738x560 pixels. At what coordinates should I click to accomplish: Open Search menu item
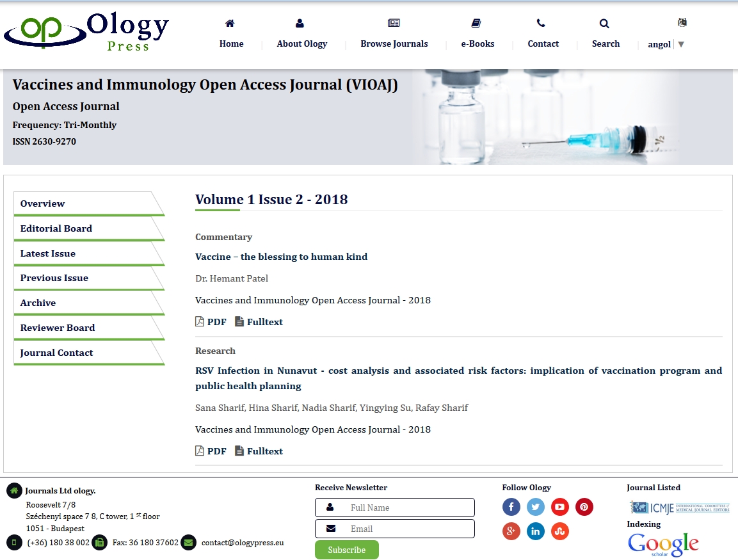click(x=606, y=44)
